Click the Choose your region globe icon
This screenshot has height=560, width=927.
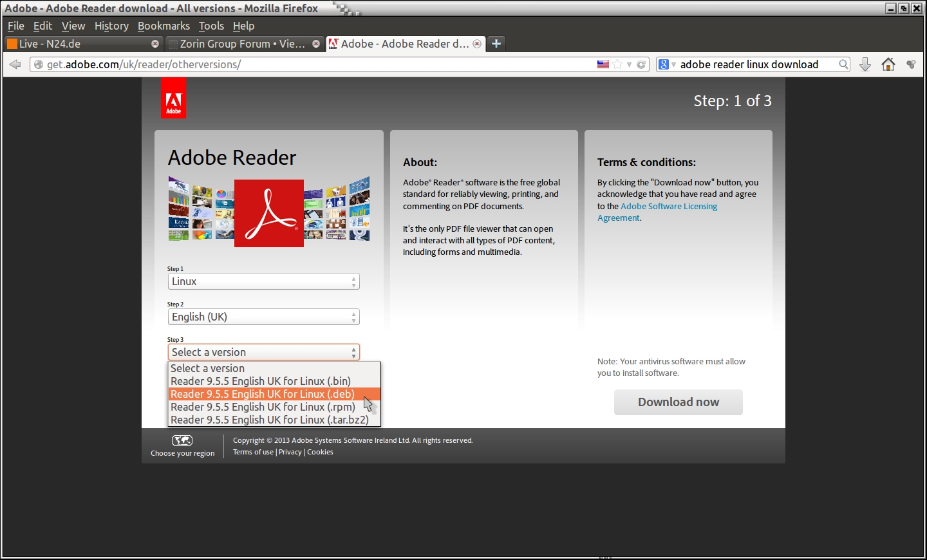click(x=182, y=440)
